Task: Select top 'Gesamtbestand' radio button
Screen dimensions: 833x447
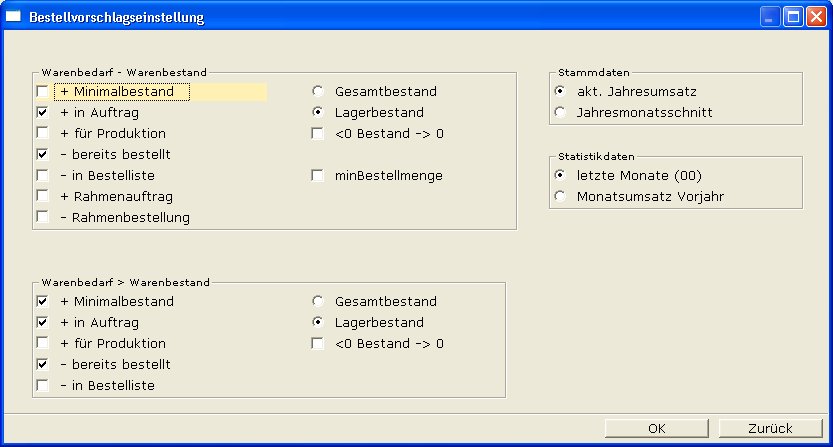Action: pyautogui.click(x=318, y=92)
